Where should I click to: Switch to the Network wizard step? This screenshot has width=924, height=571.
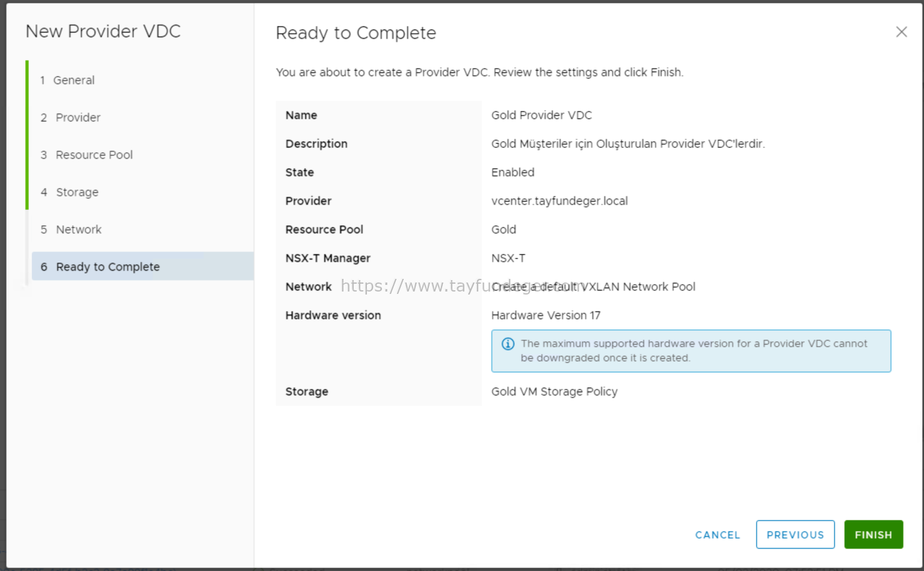78,229
